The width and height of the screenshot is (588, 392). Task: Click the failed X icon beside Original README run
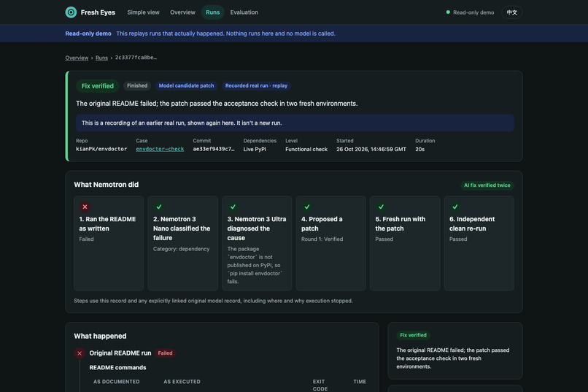click(80, 353)
